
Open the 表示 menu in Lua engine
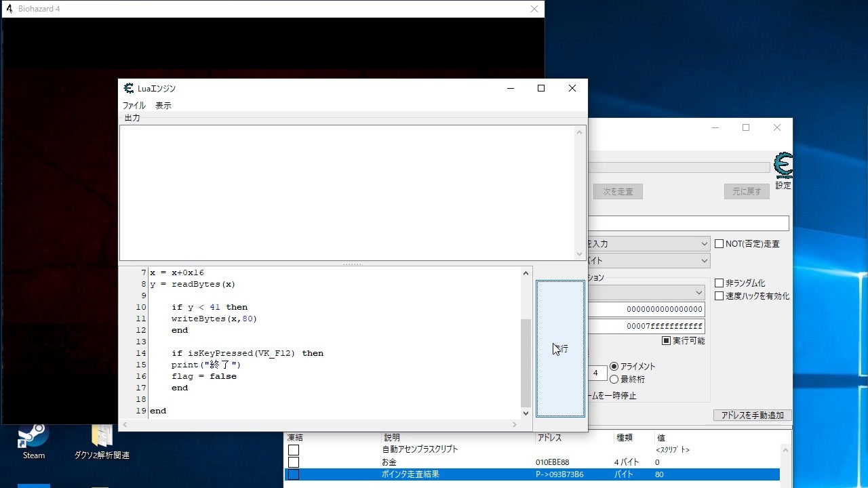click(x=163, y=106)
